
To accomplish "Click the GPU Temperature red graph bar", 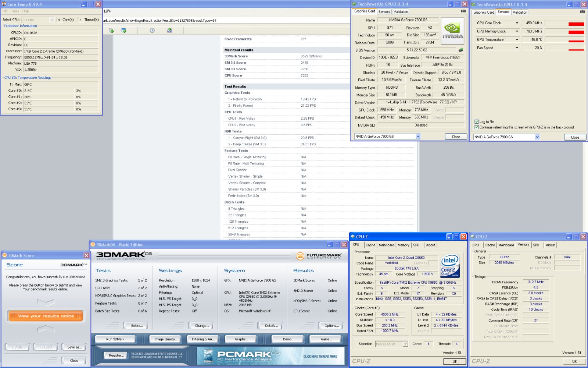I will point(576,41).
